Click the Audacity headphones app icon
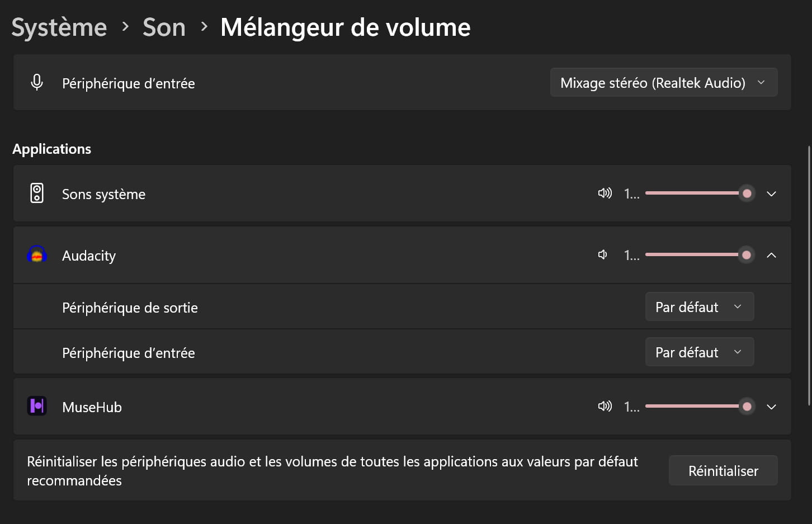Viewport: 812px width, 524px height. [37, 255]
